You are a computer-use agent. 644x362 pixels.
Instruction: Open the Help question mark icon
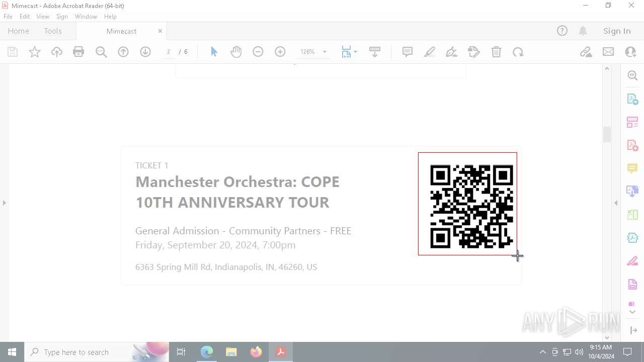[x=562, y=31]
